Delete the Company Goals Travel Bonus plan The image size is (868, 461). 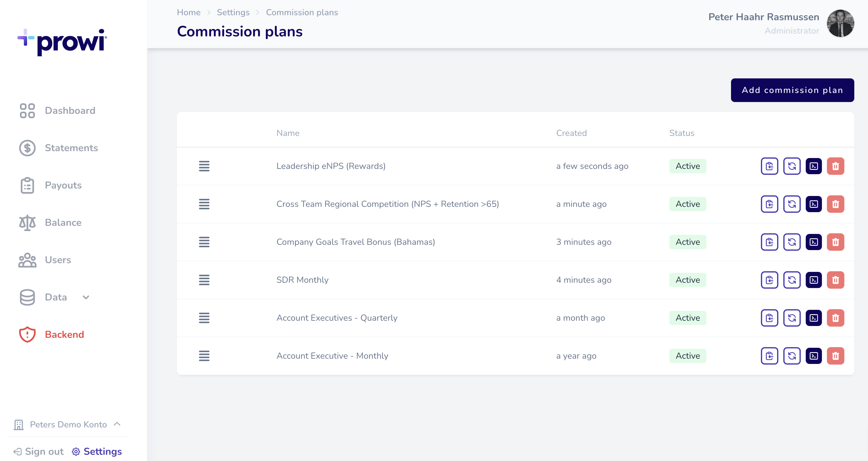835,242
